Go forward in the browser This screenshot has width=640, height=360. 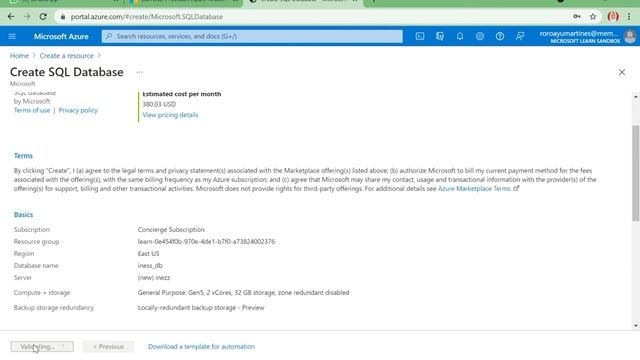point(27,17)
